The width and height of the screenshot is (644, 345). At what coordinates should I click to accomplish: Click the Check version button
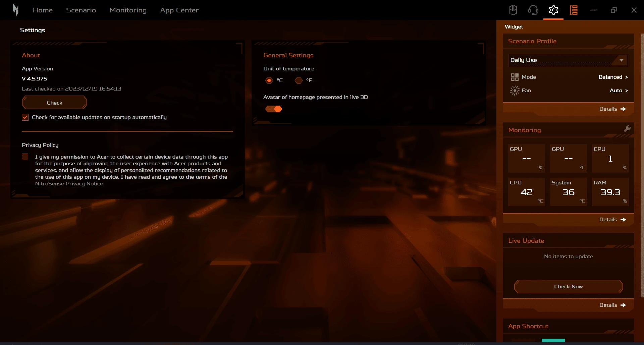coord(54,103)
